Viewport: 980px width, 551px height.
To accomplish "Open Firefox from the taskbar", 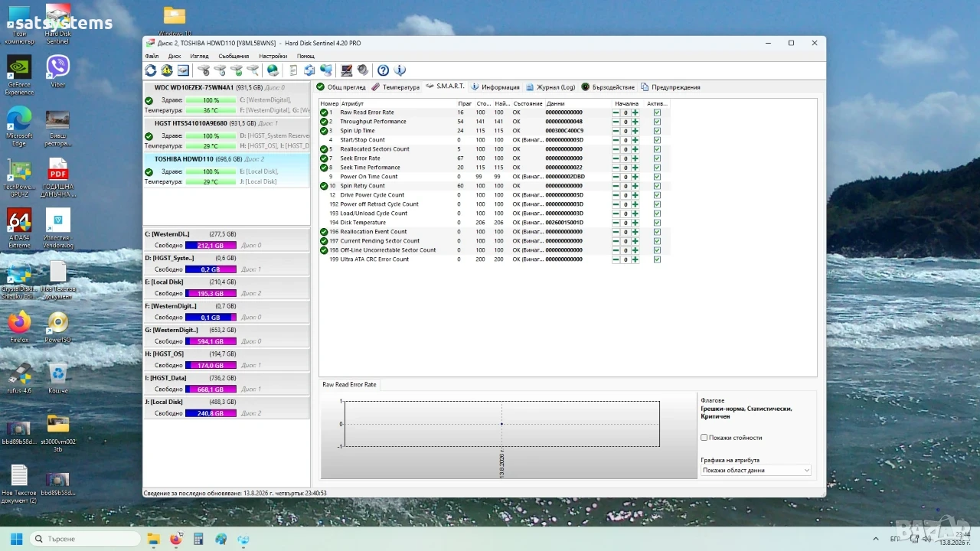I will click(175, 539).
